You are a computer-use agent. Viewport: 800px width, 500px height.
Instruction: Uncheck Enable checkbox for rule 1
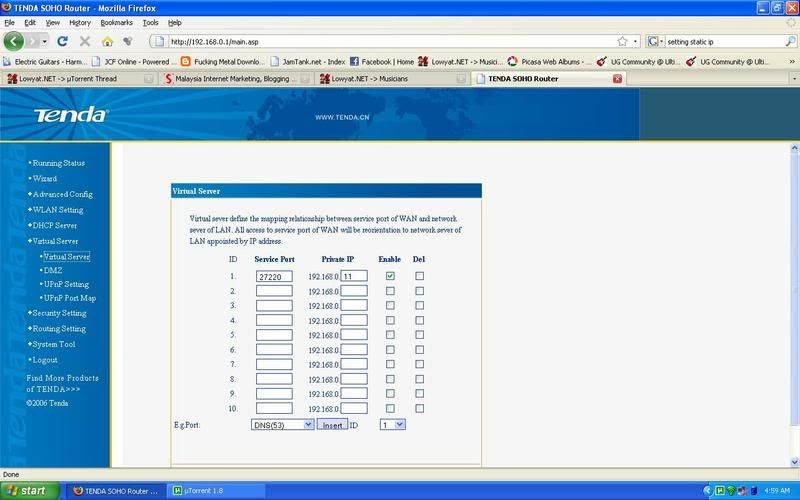390,276
